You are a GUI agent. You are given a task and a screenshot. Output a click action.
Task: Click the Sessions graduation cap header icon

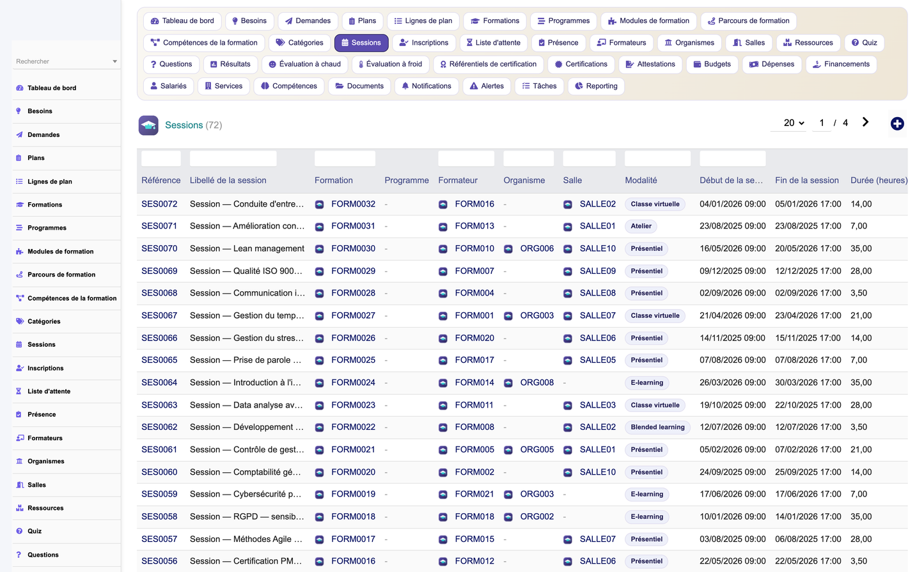[x=148, y=125]
